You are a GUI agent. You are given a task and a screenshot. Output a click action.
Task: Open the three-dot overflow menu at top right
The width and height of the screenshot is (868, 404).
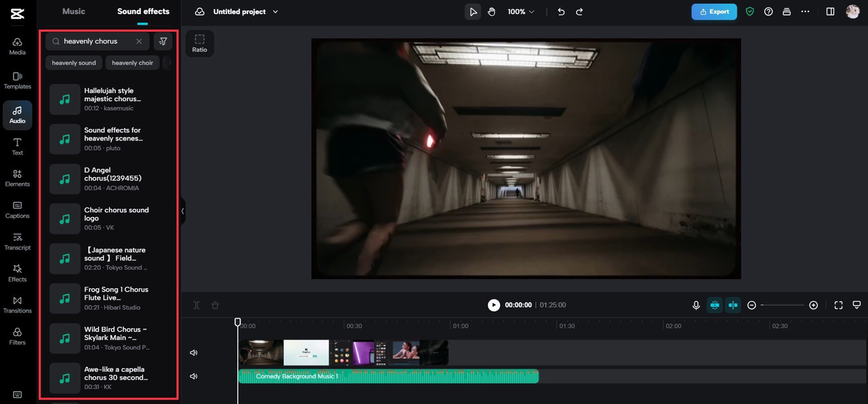coord(805,12)
